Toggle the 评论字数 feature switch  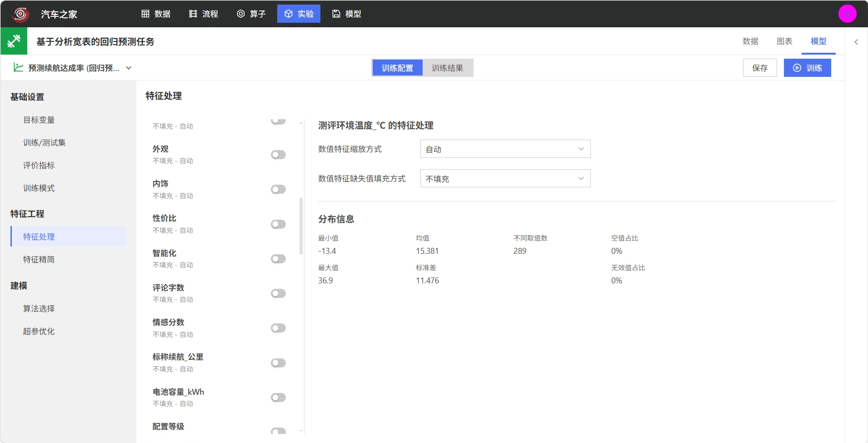click(278, 293)
